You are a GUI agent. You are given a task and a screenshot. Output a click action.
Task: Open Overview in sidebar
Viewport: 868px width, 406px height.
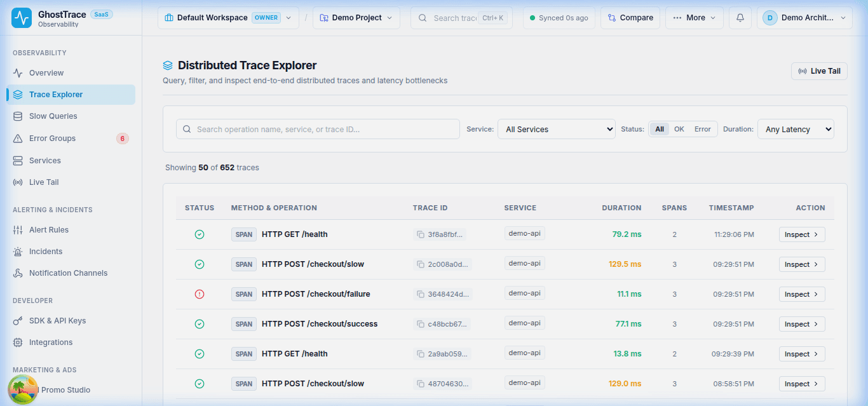pos(71,73)
